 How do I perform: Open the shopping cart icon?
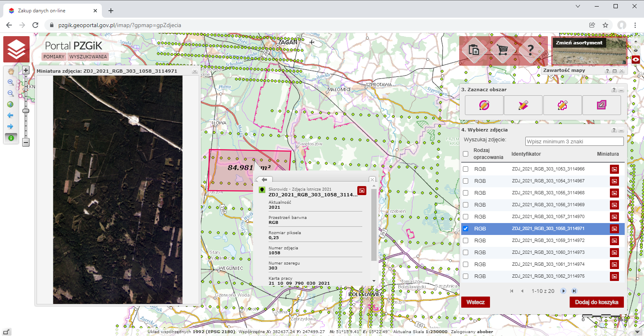click(x=502, y=50)
